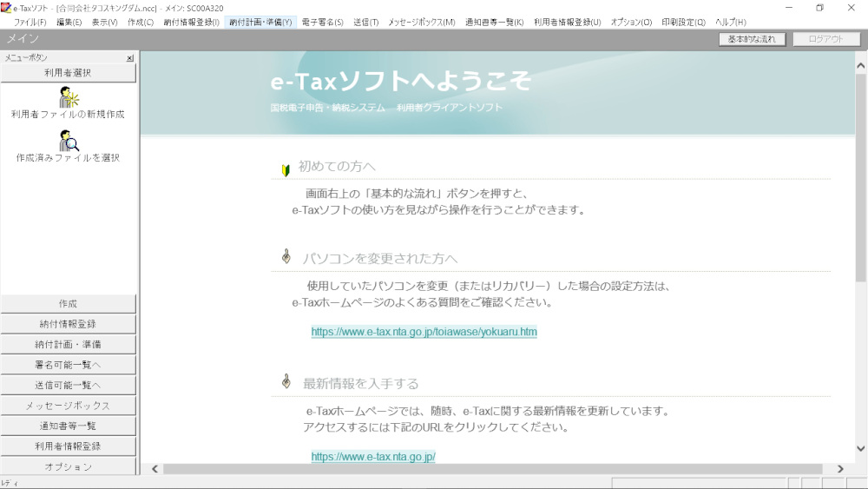Close the menu button panel with x

[130, 57]
